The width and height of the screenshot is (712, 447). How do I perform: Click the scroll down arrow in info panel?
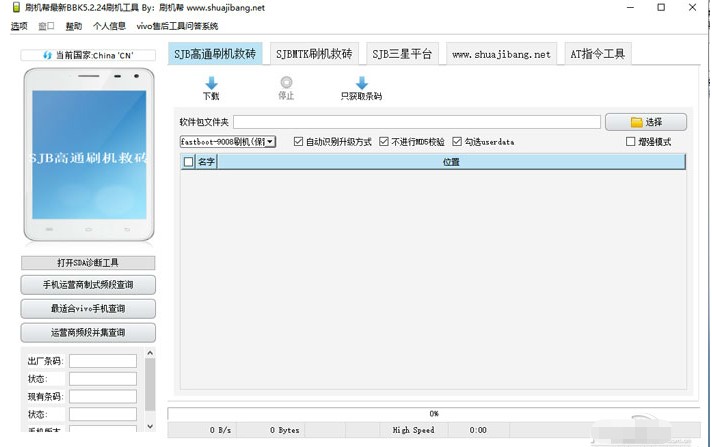coord(150,427)
